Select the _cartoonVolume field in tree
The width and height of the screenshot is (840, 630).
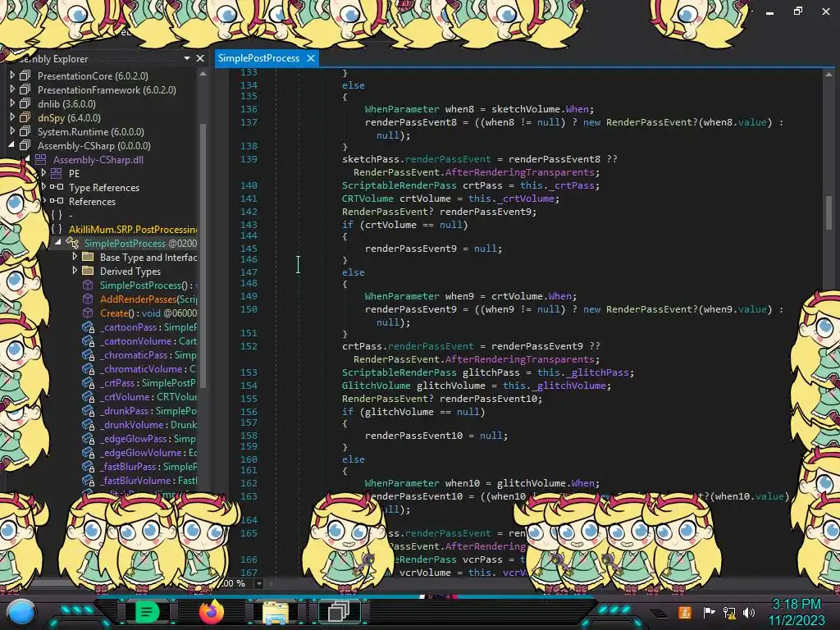tap(148, 340)
